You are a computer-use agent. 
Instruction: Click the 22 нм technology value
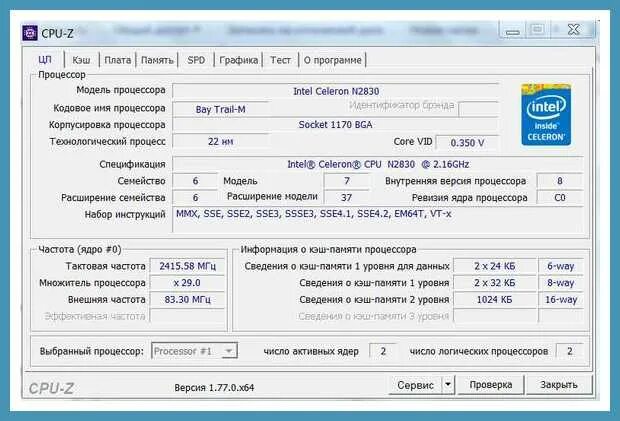pos(220,142)
